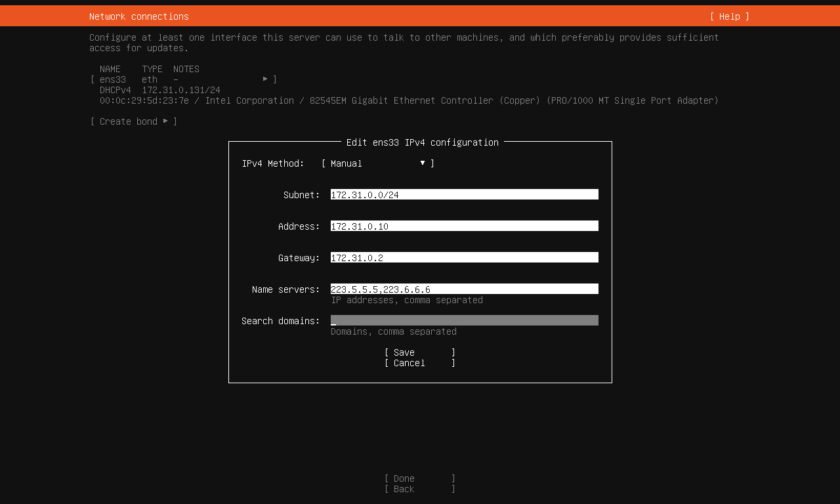This screenshot has width=840, height=504.
Task: Click the Intel adapter MAC address line
Action: coord(408,100)
